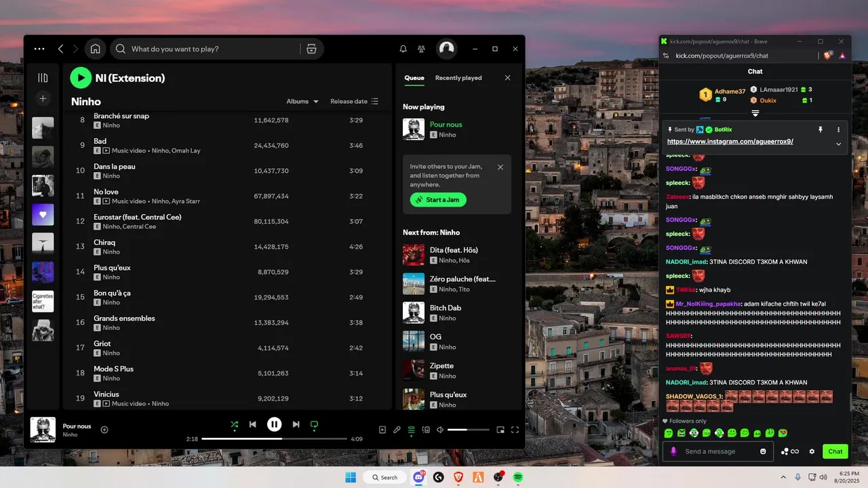This screenshot has height=488, width=868.
Task: Open Liked Songs heart tile in sidebar
Action: click(43, 214)
